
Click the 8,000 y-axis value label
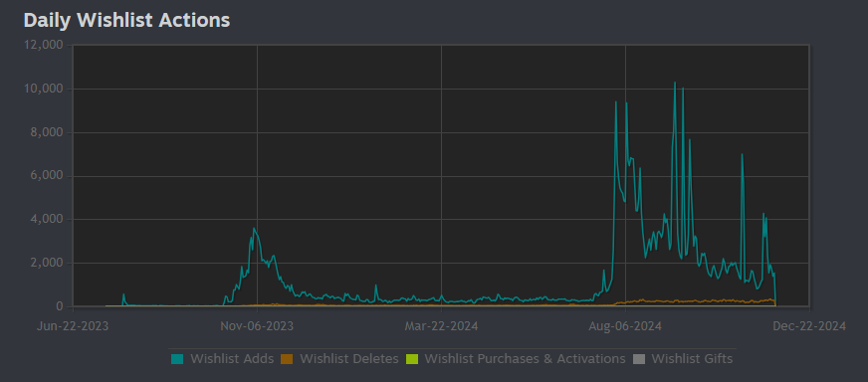click(x=47, y=132)
